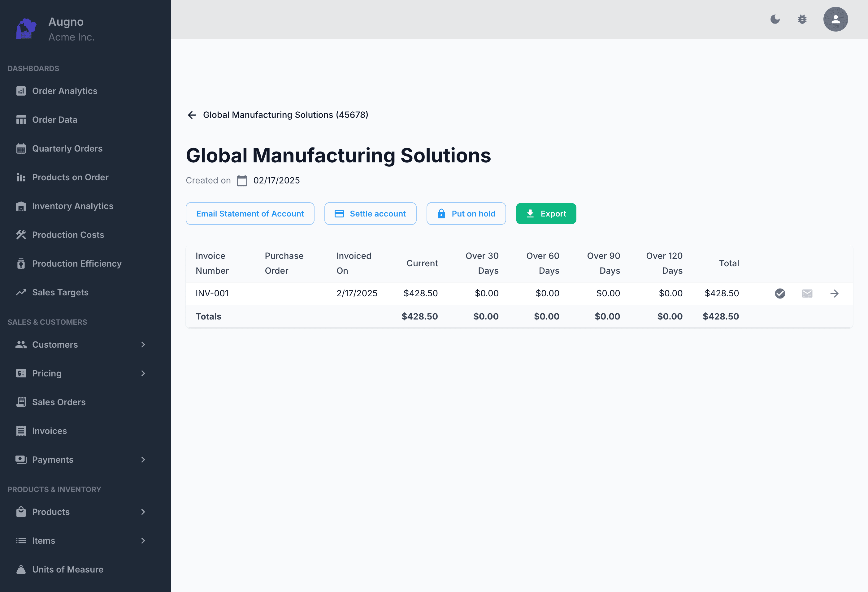This screenshot has height=592, width=868.
Task: Click Customers people icon
Action: click(x=21, y=345)
